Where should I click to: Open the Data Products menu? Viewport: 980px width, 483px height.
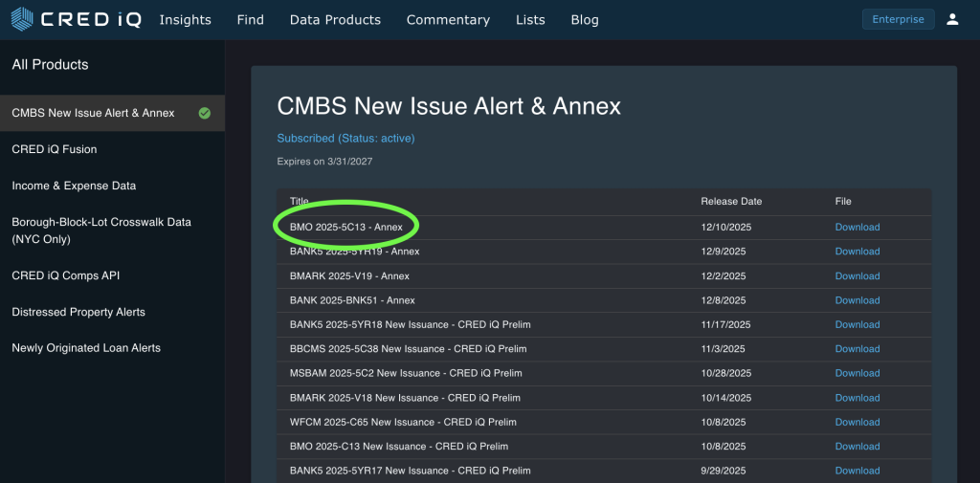tap(335, 20)
